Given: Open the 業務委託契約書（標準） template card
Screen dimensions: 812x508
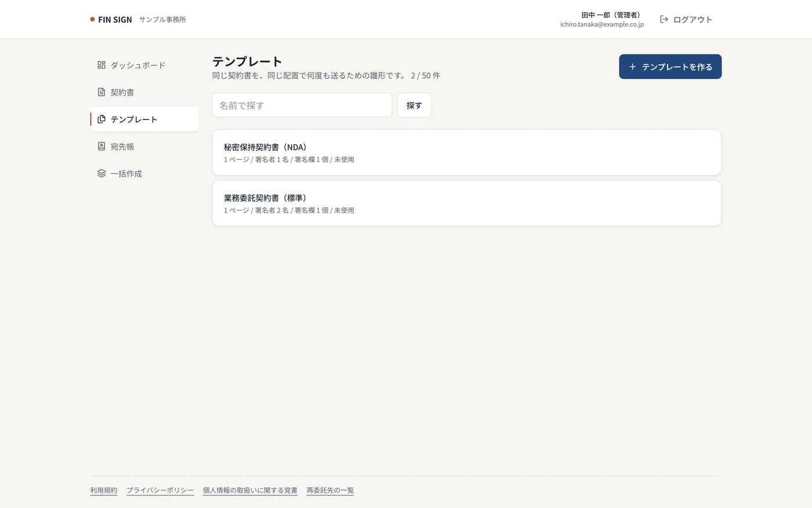Looking at the screenshot, I should (x=467, y=203).
